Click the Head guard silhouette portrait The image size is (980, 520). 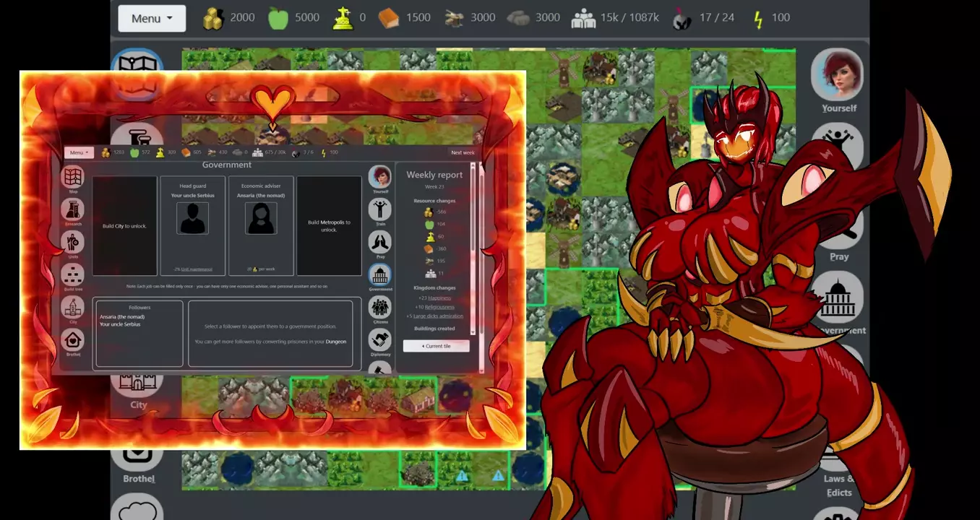tap(193, 218)
